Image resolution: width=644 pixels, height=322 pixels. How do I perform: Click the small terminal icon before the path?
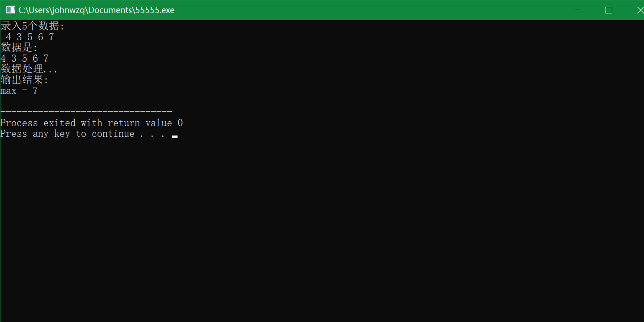point(9,9)
